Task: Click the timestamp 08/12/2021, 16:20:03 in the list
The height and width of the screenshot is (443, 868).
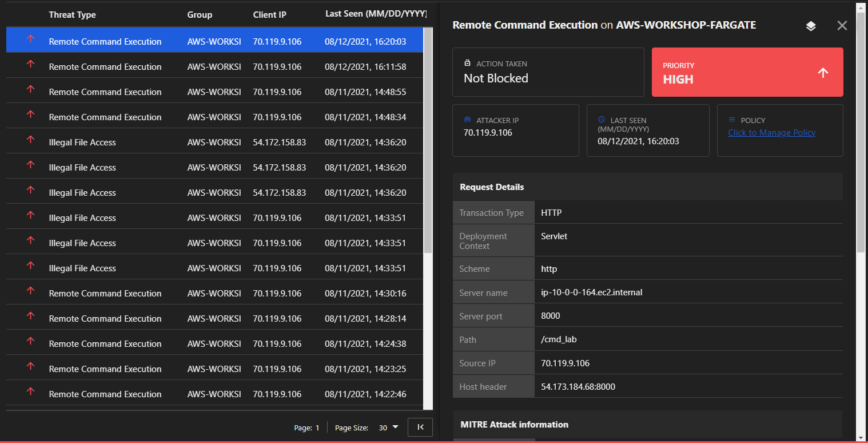Action: 365,42
